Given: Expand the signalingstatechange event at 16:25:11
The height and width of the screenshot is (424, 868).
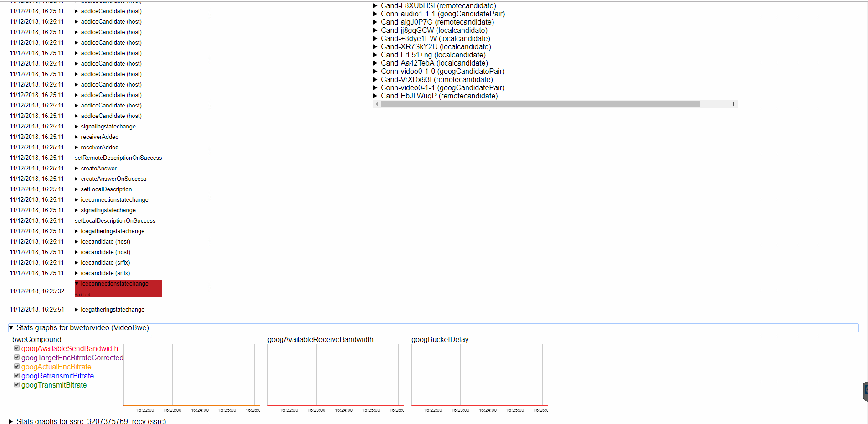Looking at the screenshot, I should tap(76, 210).
